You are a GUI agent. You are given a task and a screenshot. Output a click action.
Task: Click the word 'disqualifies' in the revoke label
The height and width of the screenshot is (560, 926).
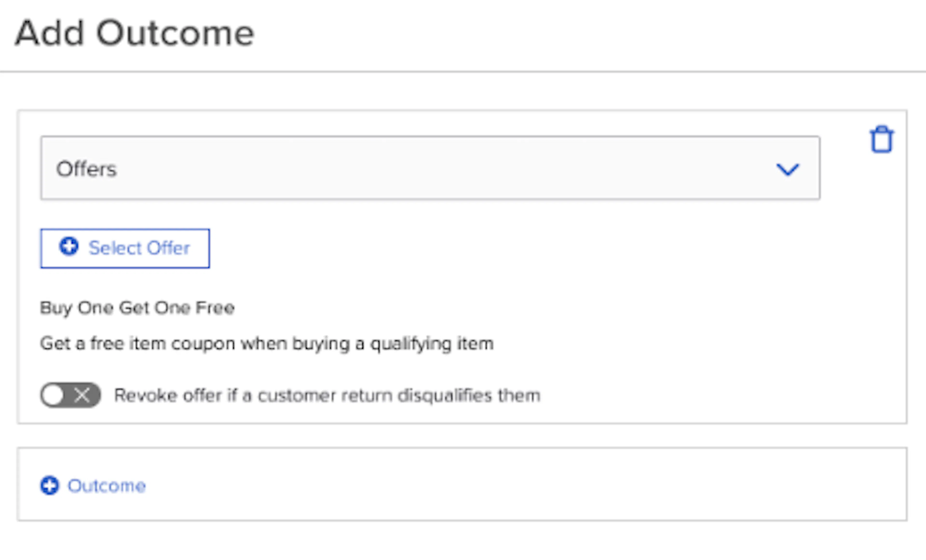(x=445, y=395)
